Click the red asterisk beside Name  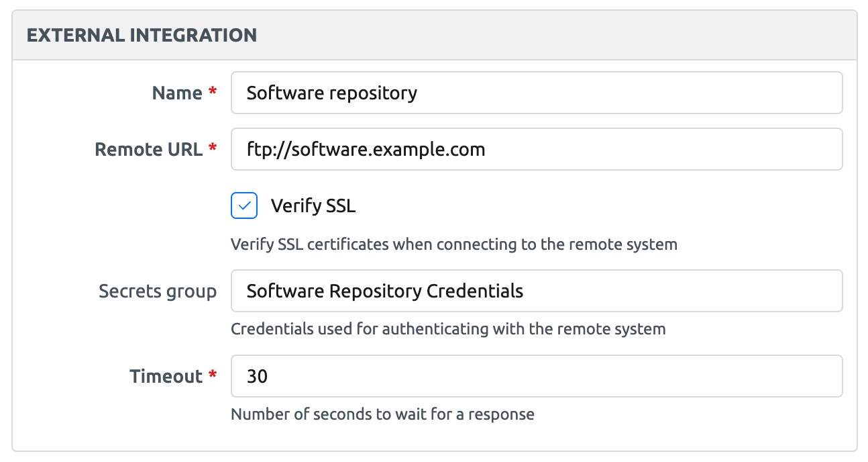213,93
